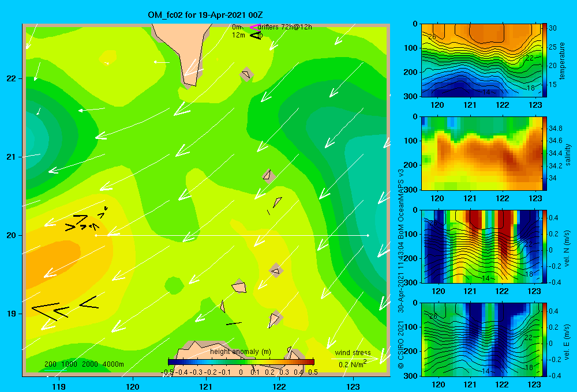Click the west endpoint of the 20°N transect line
577x392 pixels.
point(96,235)
